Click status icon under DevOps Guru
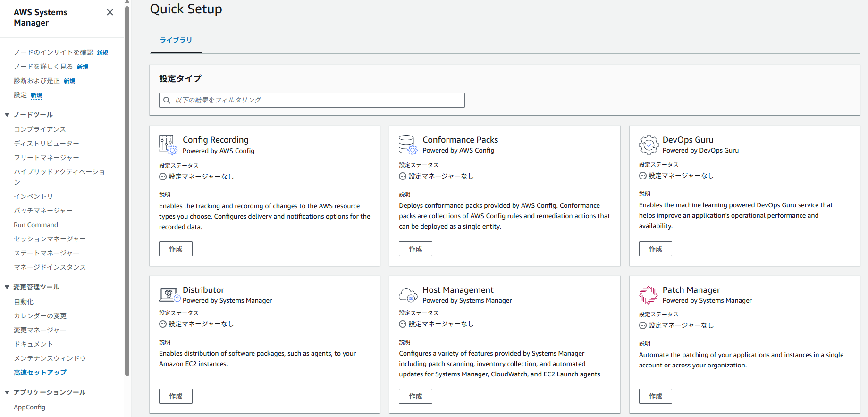Image resolution: width=868 pixels, height=417 pixels. 643,176
